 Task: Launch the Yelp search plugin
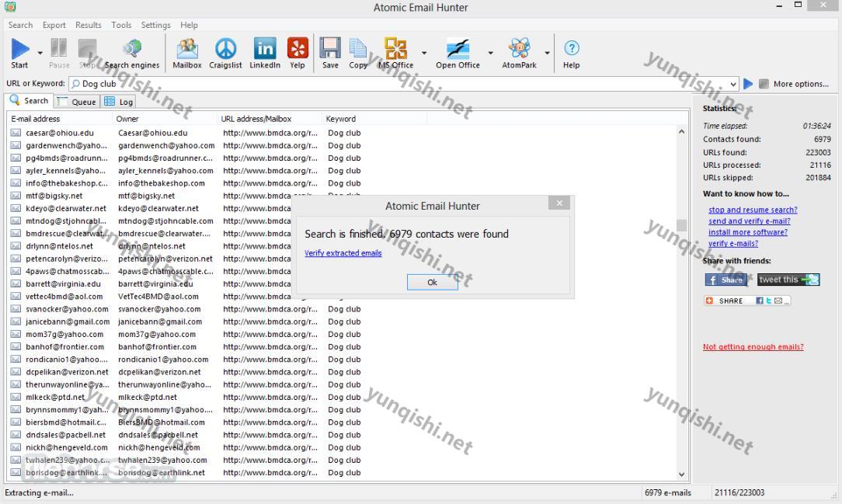click(297, 53)
